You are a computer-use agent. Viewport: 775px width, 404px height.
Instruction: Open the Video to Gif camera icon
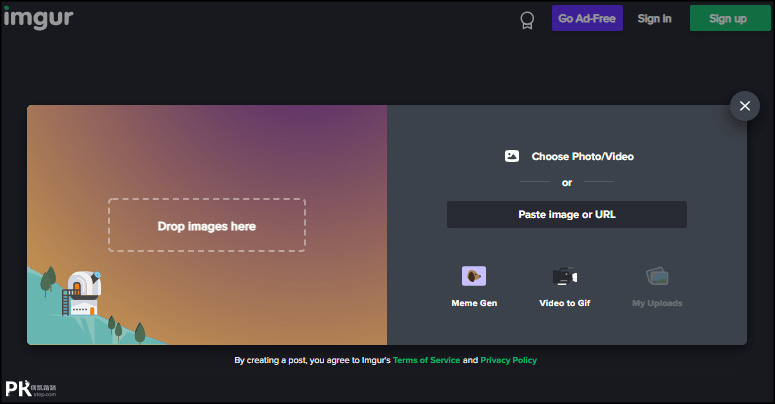point(565,276)
